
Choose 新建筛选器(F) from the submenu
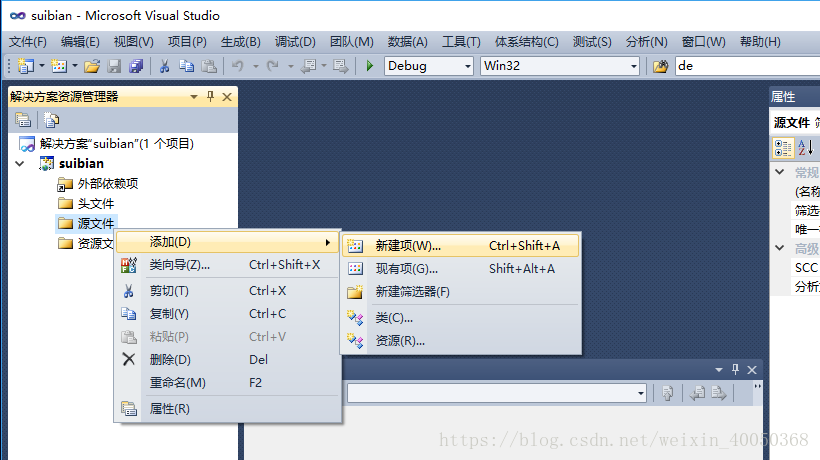pyautogui.click(x=460, y=292)
